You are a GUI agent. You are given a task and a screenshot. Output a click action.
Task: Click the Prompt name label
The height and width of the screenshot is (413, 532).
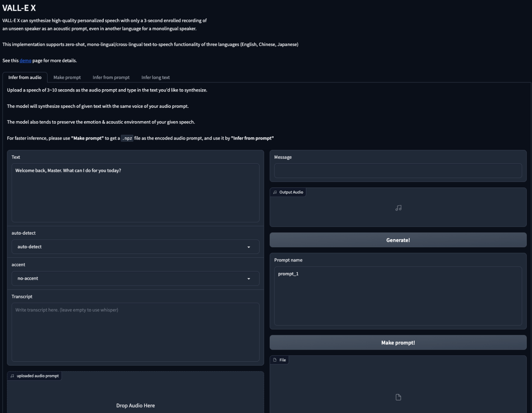coord(288,260)
